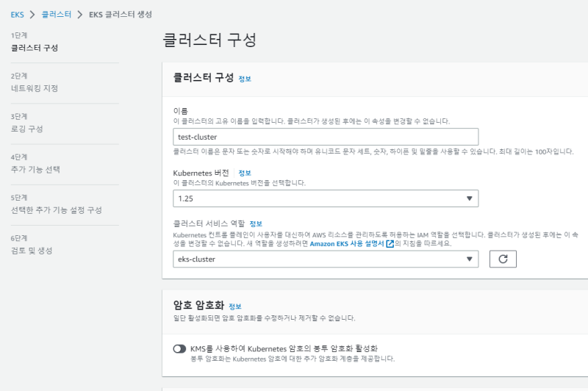Go to step 2 네트워킹 지정
Viewport: 588px width, 391px height.
pyautogui.click(x=34, y=88)
